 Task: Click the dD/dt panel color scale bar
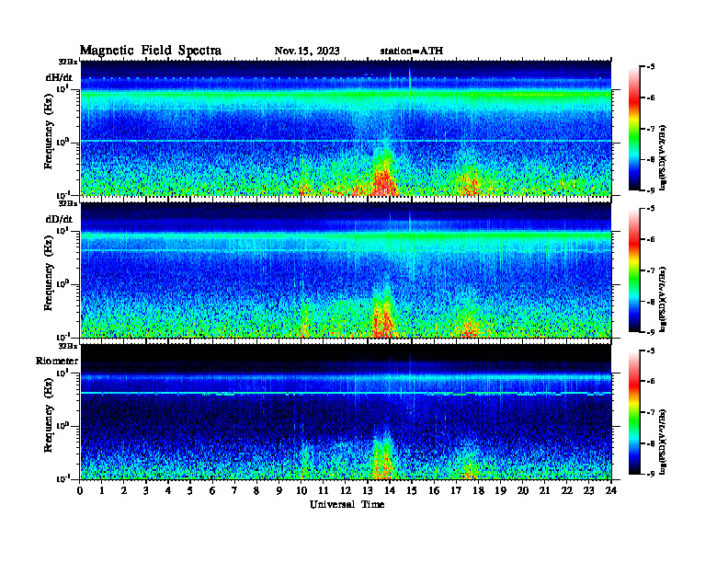point(634,270)
